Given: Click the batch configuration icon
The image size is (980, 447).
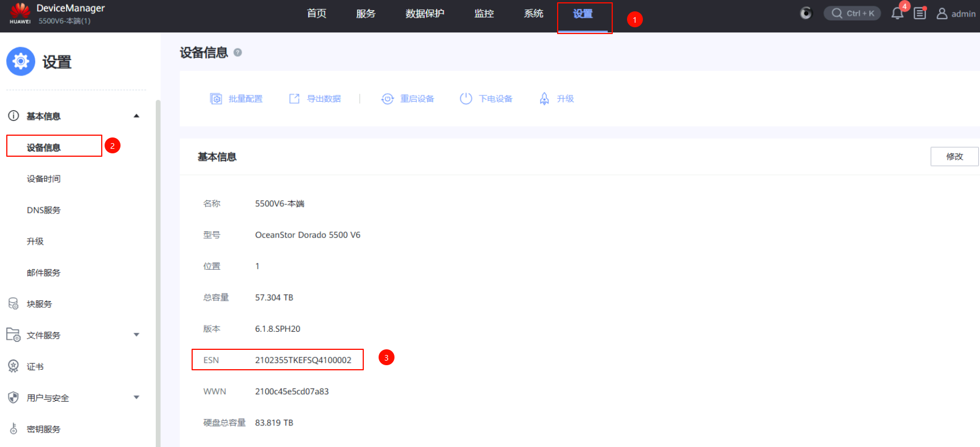Looking at the screenshot, I should pyautogui.click(x=216, y=99).
